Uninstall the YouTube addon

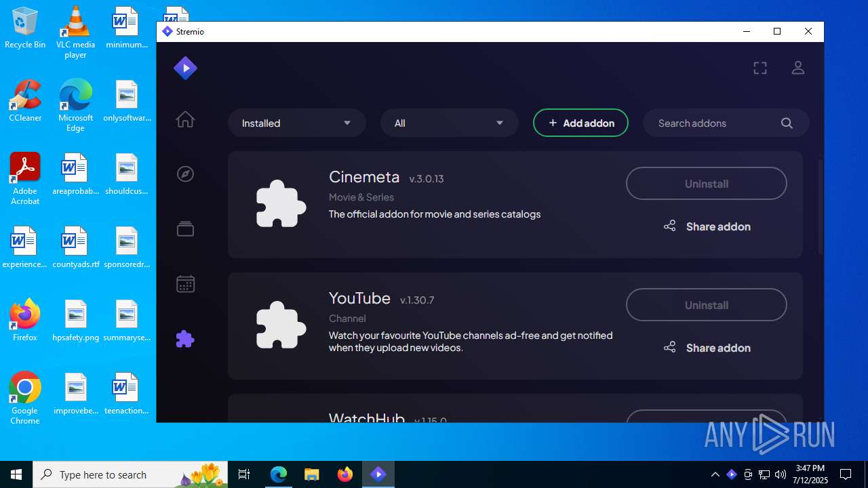click(x=707, y=305)
